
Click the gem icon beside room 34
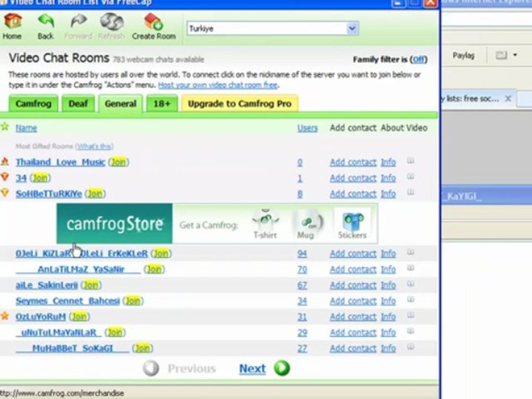[5, 177]
